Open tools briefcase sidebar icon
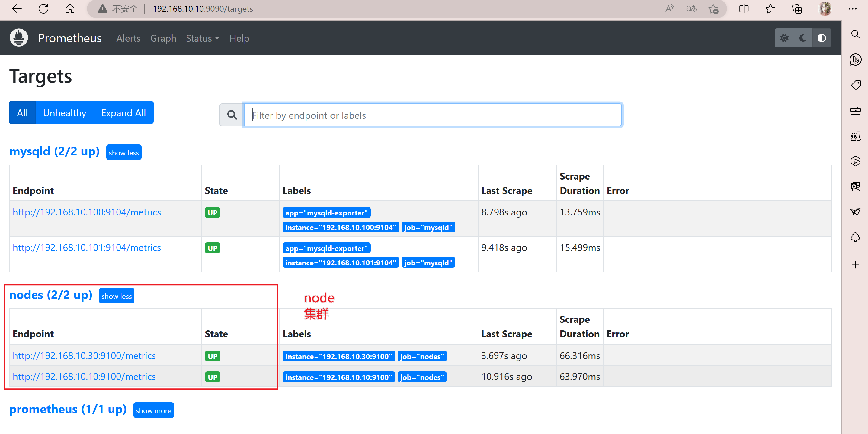This screenshot has width=868, height=434. pos(855,110)
